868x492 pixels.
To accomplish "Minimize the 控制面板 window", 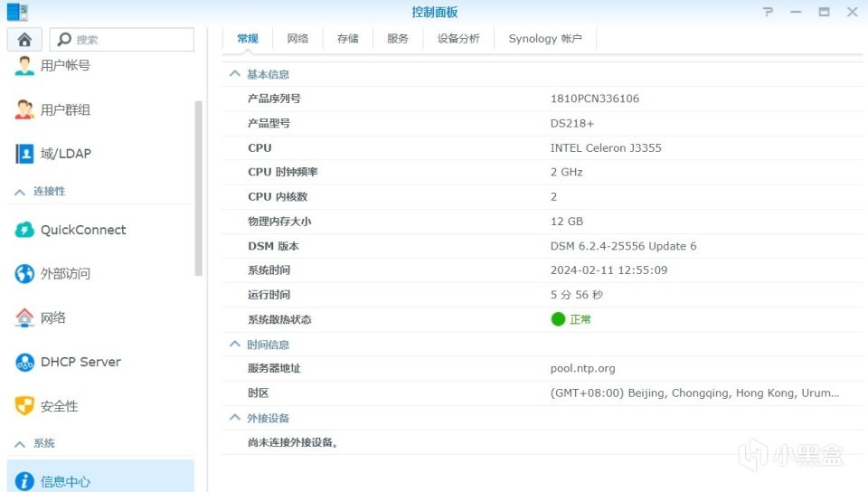I will [796, 12].
